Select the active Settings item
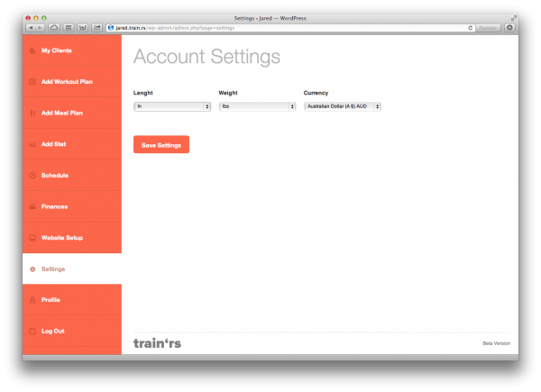541x392 pixels. point(72,269)
